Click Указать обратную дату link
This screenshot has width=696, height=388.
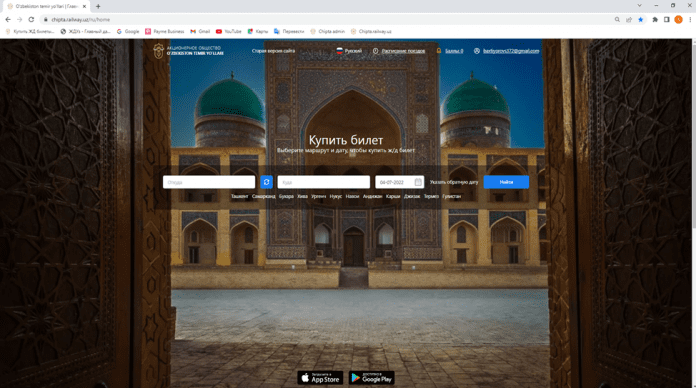(x=454, y=182)
